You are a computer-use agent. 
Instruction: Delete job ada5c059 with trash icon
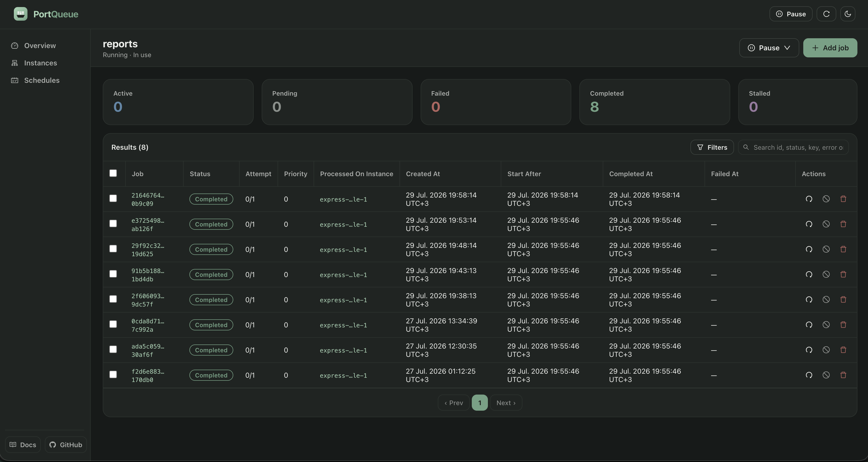coord(843,350)
